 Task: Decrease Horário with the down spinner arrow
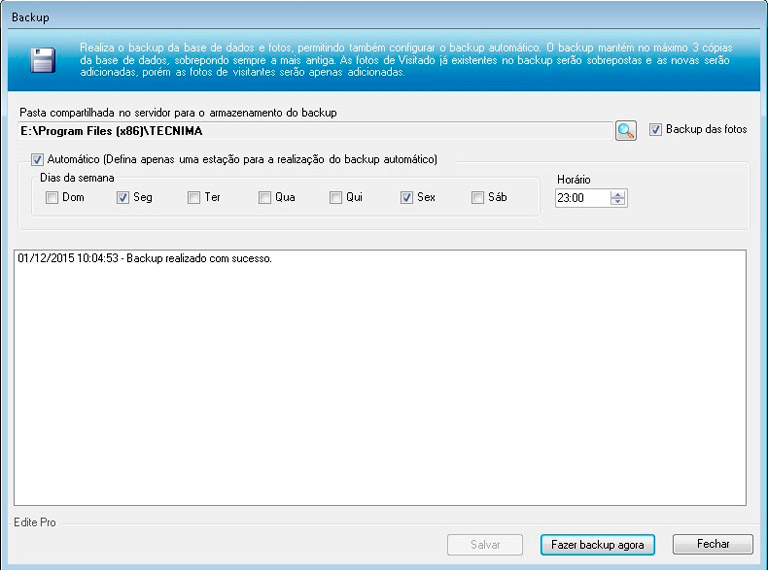tap(618, 202)
